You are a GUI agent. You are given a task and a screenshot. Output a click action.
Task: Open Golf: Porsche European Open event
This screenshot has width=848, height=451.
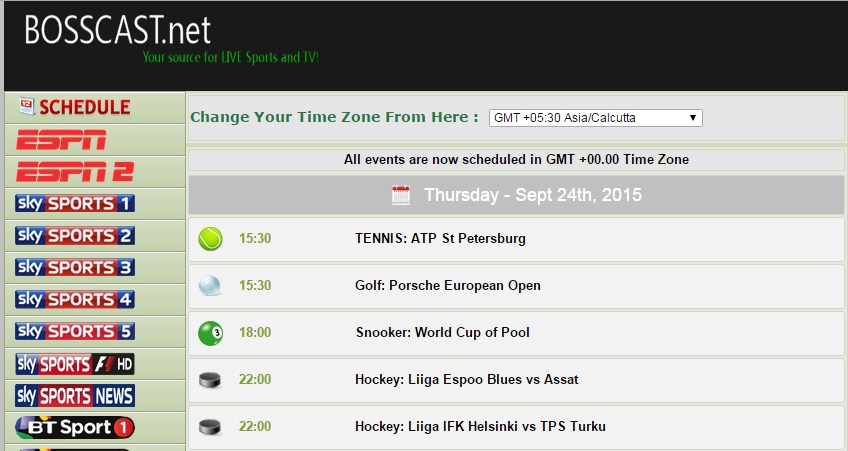click(448, 286)
